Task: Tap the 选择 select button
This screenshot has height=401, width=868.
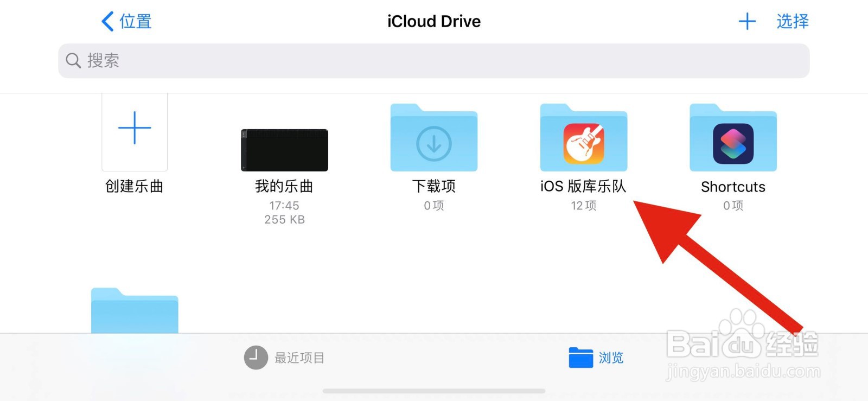Action: [793, 22]
